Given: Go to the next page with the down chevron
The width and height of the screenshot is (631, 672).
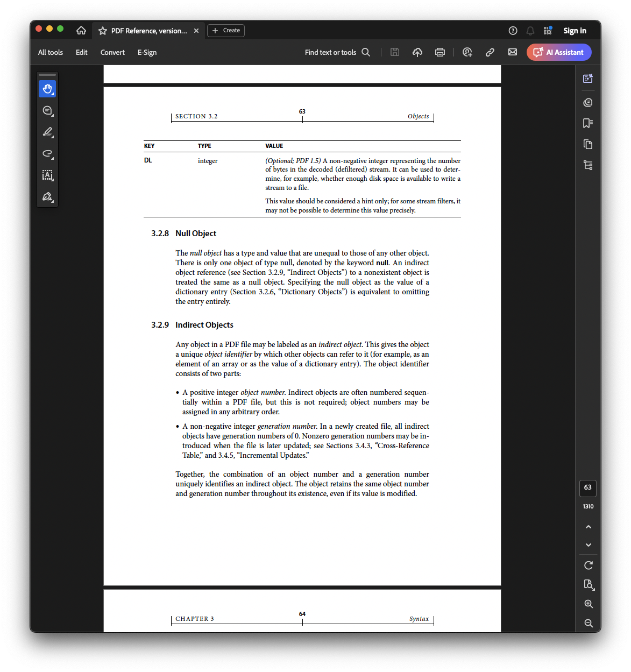Looking at the screenshot, I should pos(588,544).
